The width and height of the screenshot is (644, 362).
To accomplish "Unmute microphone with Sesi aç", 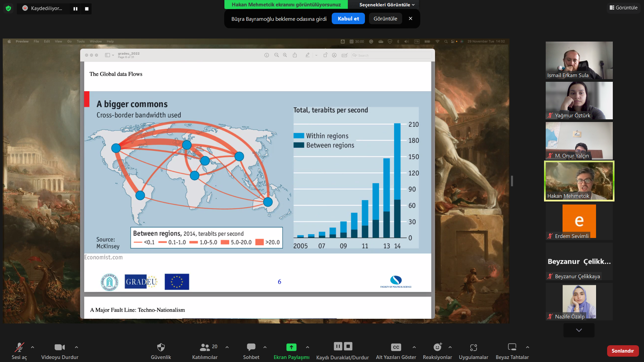I will point(19,347).
